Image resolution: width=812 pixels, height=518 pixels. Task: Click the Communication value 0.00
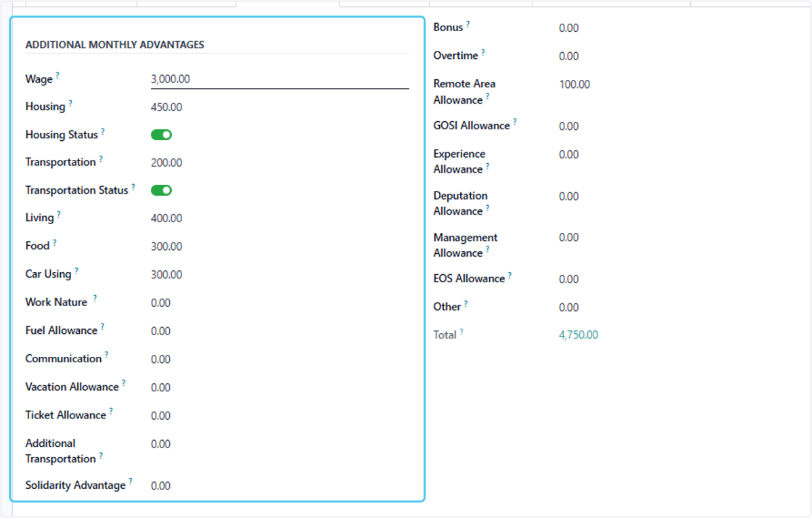pyautogui.click(x=161, y=359)
